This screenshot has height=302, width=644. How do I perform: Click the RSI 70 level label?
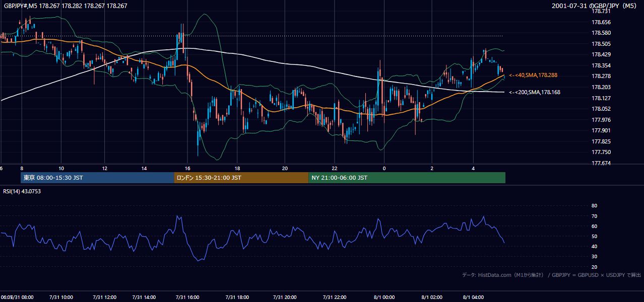[x=594, y=216]
